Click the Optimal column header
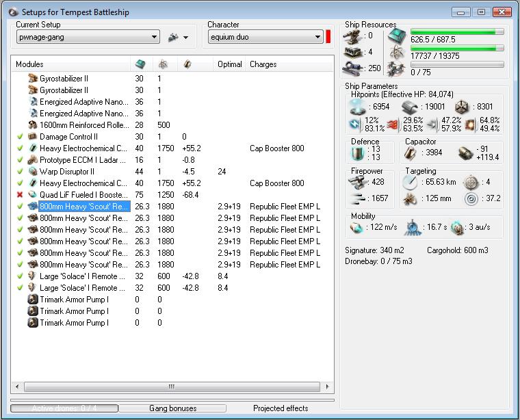Image resolution: width=520 pixels, height=420 pixels. pos(229,64)
